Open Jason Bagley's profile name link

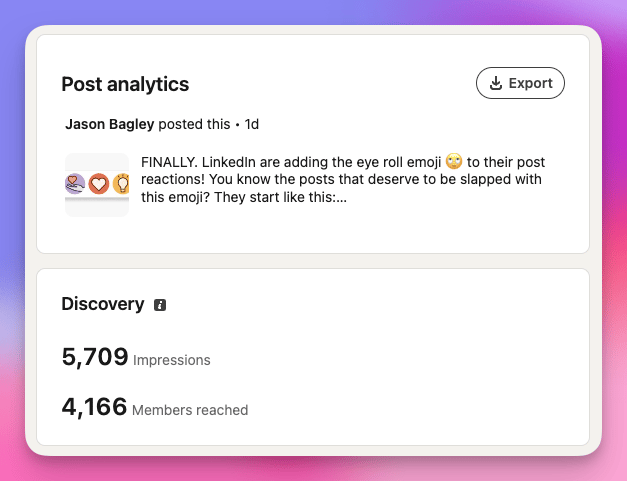[x=110, y=124]
